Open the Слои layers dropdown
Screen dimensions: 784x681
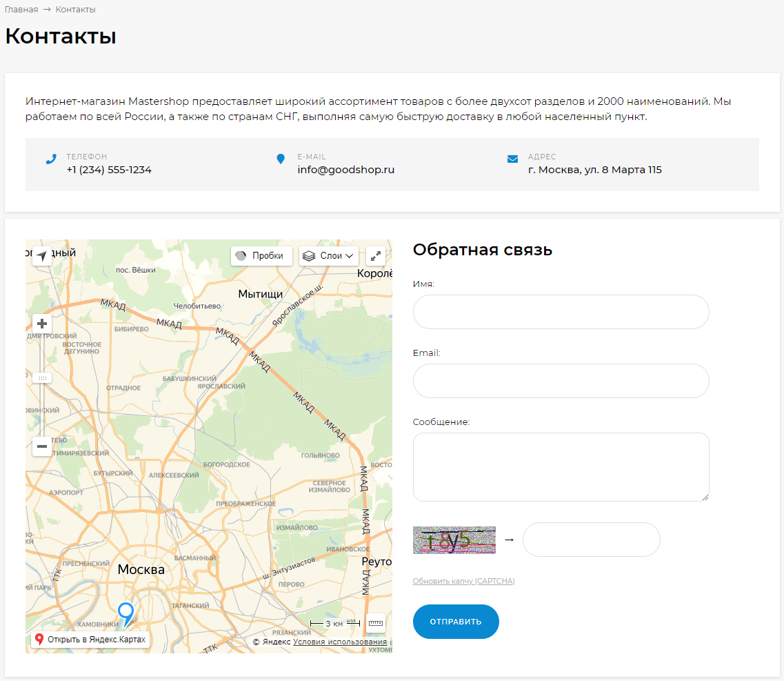(329, 256)
